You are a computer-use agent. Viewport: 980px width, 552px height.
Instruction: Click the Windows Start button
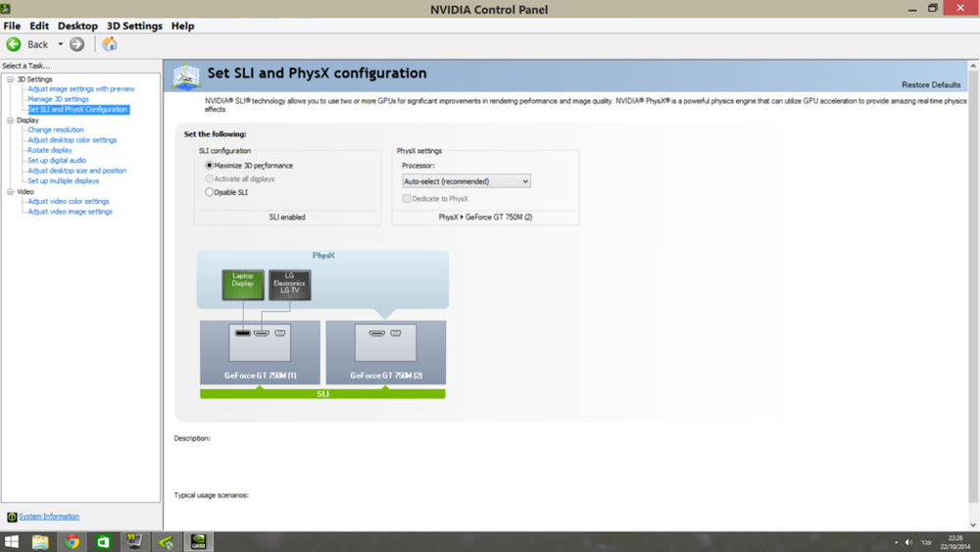12,541
